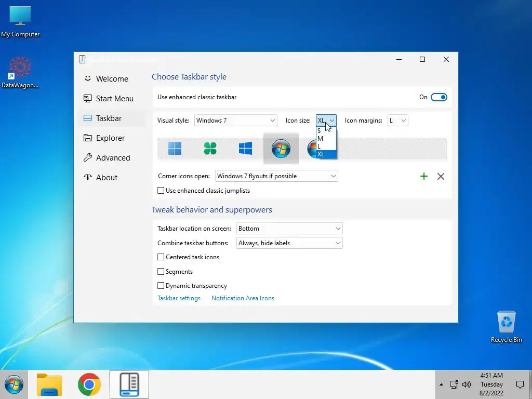532x399 pixels.
Task: Choose L in icon size list
Action: 326,146
